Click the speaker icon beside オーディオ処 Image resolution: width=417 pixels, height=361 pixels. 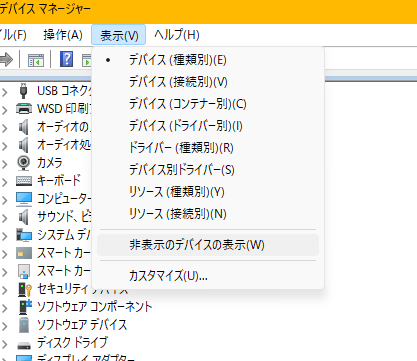23,145
